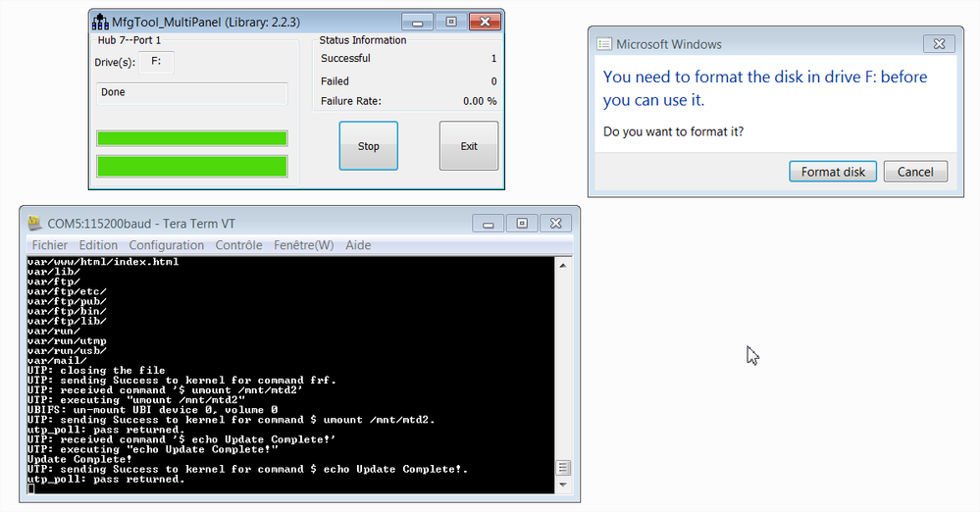Click the Drive(s) F: field
This screenshot has height=512, width=980.
point(156,61)
